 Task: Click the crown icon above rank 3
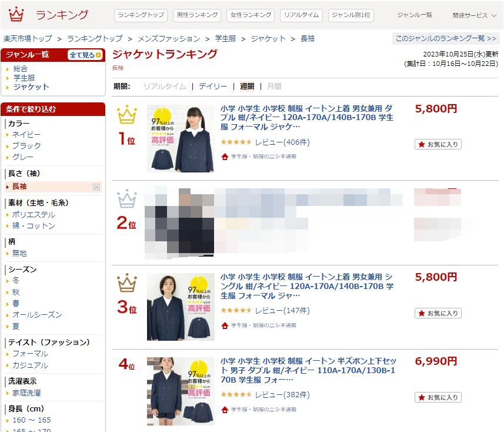pos(127,283)
